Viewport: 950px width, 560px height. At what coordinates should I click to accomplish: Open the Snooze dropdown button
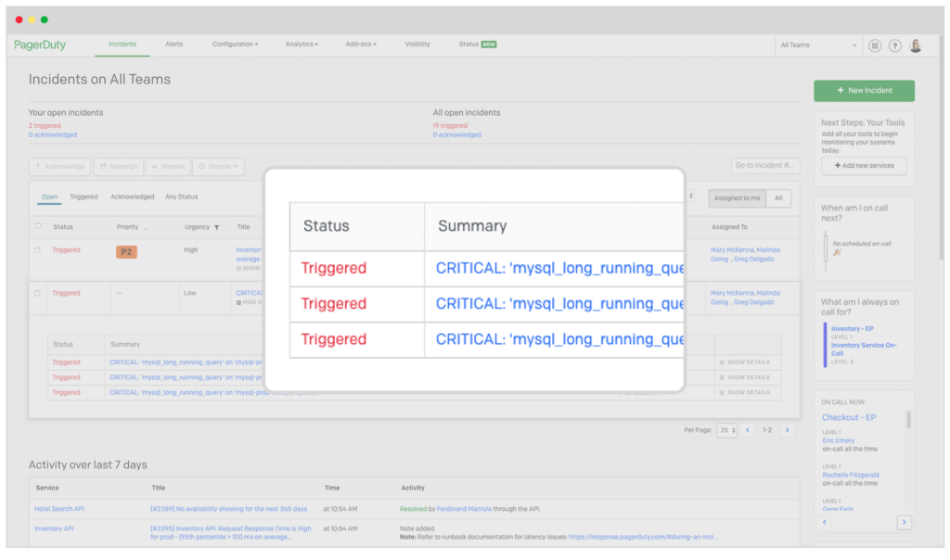[218, 167]
